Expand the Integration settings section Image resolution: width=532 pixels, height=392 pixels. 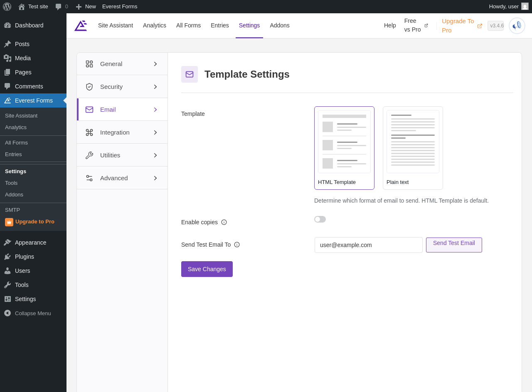pos(122,132)
